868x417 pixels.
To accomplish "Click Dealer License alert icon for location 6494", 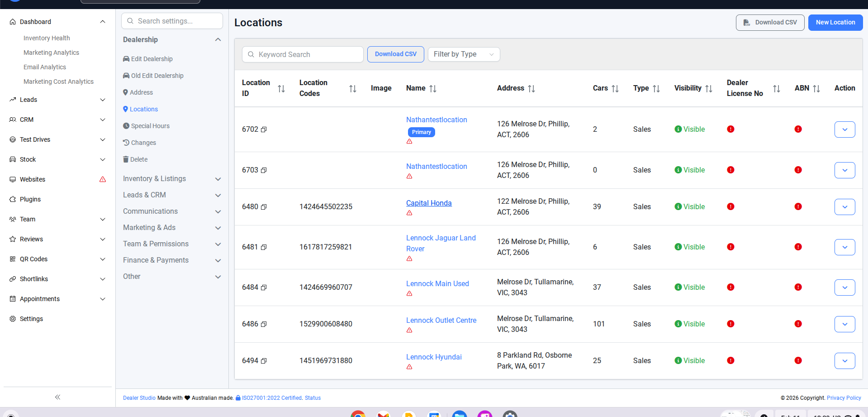I will (x=730, y=360).
